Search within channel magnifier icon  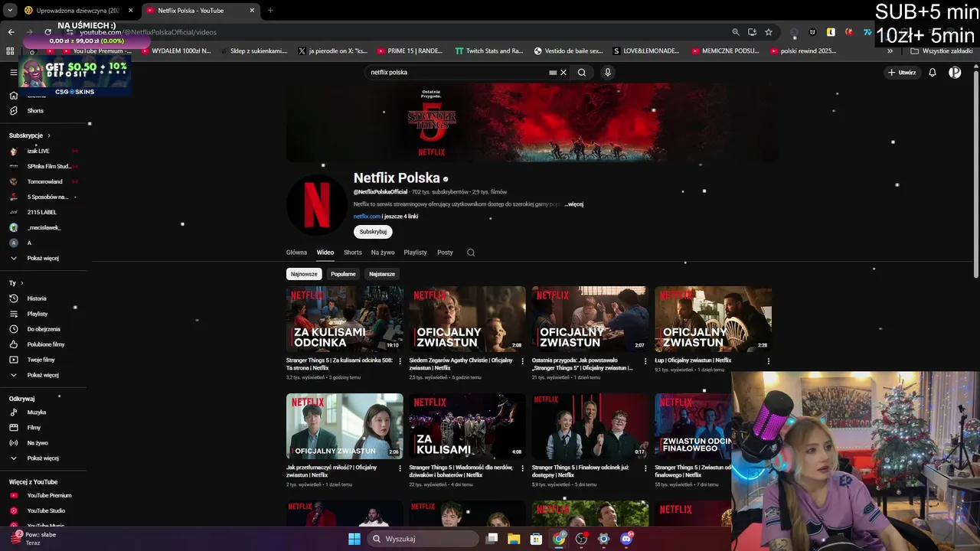click(x=471, y=253)
